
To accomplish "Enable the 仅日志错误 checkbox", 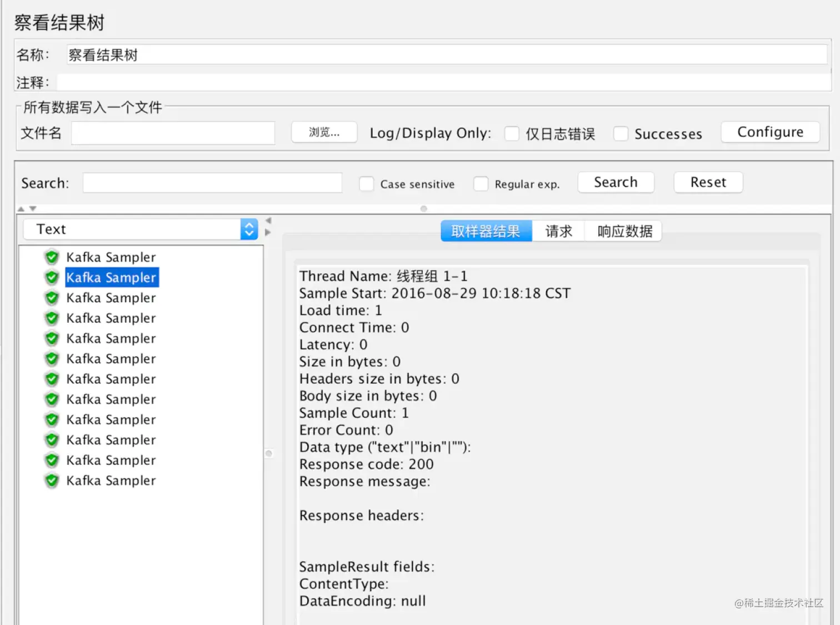I will tap(512, 133).
